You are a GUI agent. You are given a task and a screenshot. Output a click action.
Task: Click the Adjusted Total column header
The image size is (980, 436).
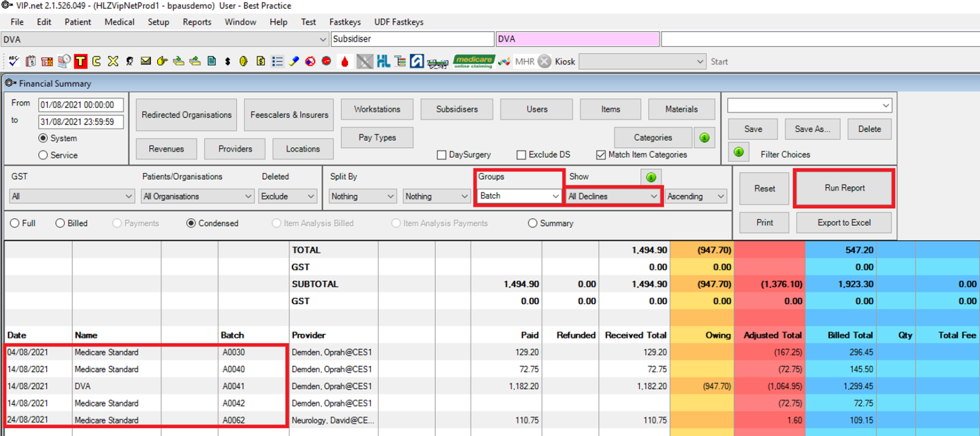[x=772, y=335]
